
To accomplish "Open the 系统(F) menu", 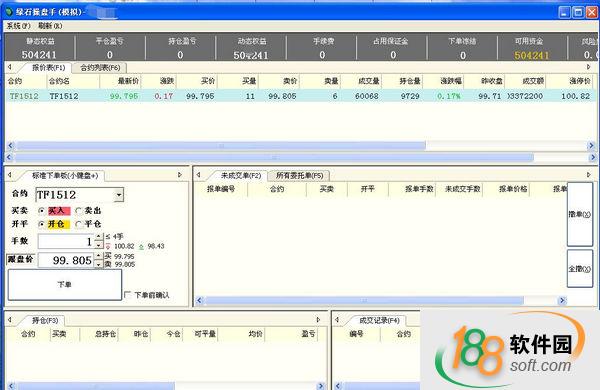I will click(x=18, y=26).
